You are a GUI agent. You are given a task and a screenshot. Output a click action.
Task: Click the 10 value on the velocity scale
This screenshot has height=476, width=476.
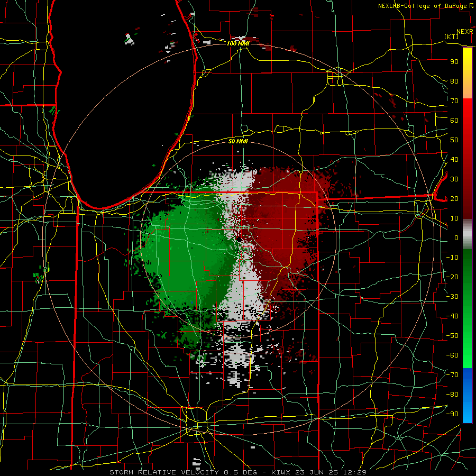(x=454, y=218)
